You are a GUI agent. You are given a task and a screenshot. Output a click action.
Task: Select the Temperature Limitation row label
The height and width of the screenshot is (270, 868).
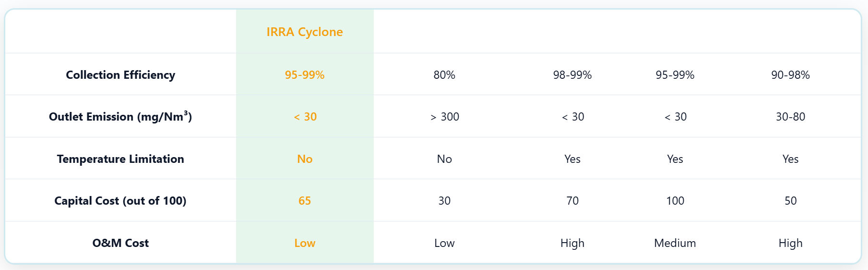point(120,159)
